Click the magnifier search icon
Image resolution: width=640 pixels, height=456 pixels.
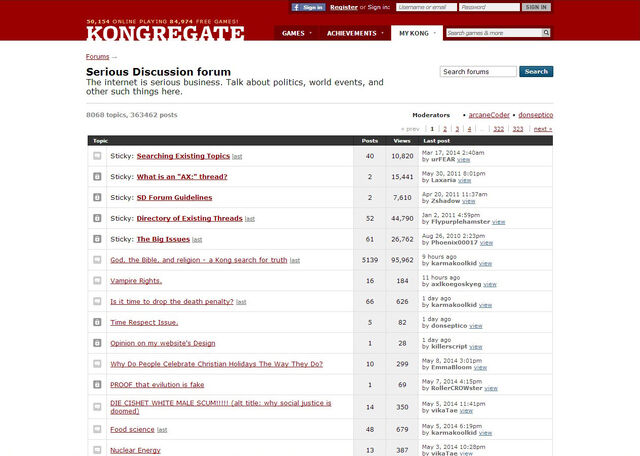(546, 33)
